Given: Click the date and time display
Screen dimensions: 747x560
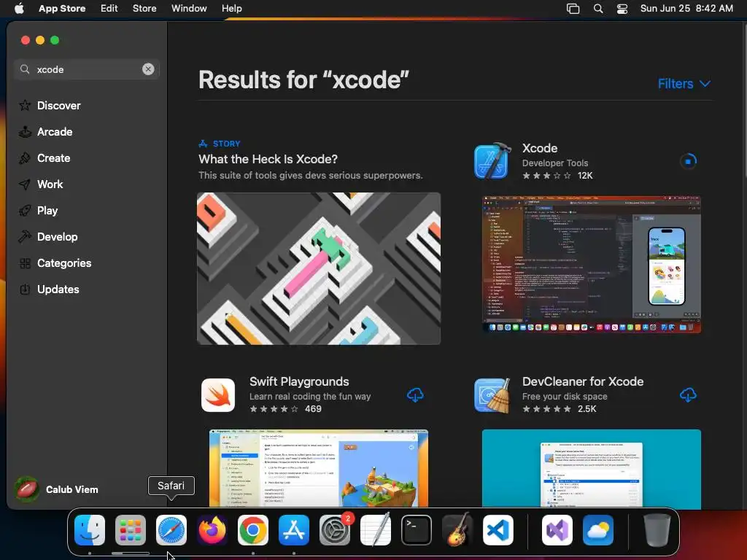Looking at the screenshot, I should (x=686, y=9).
